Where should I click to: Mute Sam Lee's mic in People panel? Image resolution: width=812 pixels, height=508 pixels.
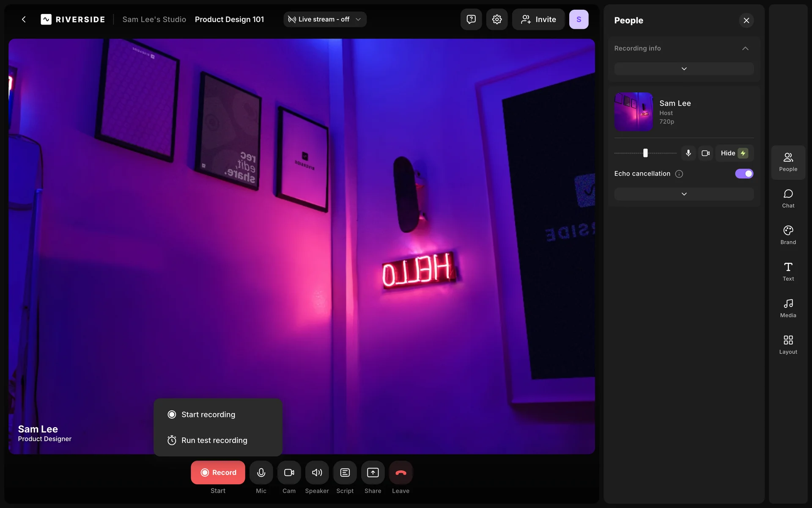coord(688,153)
